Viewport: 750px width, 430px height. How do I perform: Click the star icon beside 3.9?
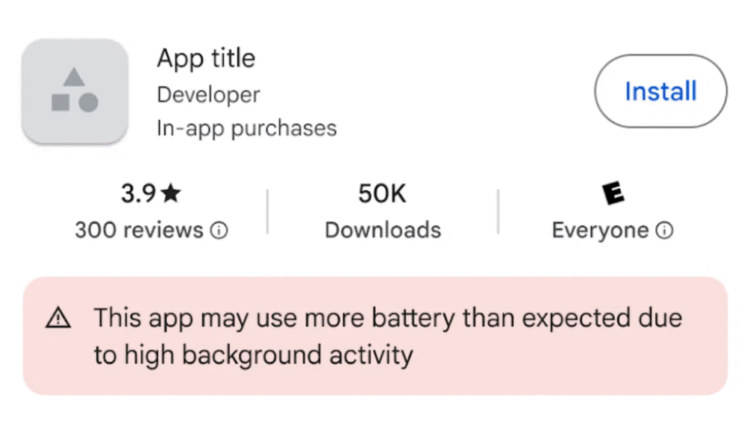[x=171, y=193]
